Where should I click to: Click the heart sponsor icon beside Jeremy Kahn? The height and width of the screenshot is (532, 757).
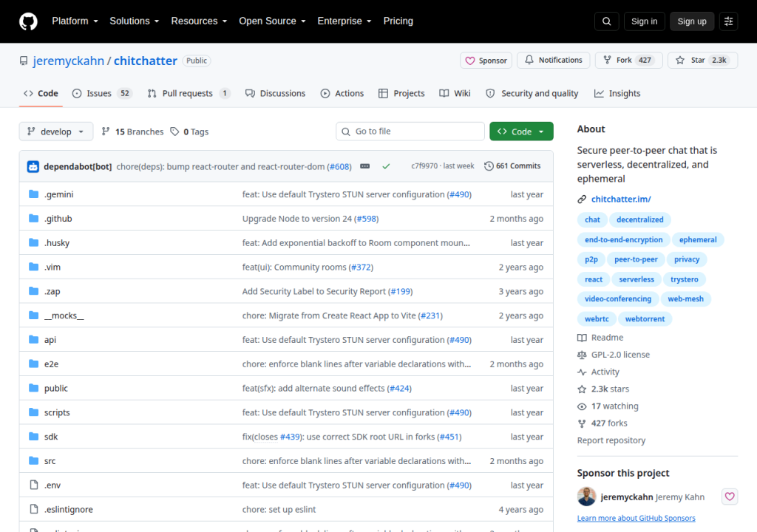click(x=730, y=497)
